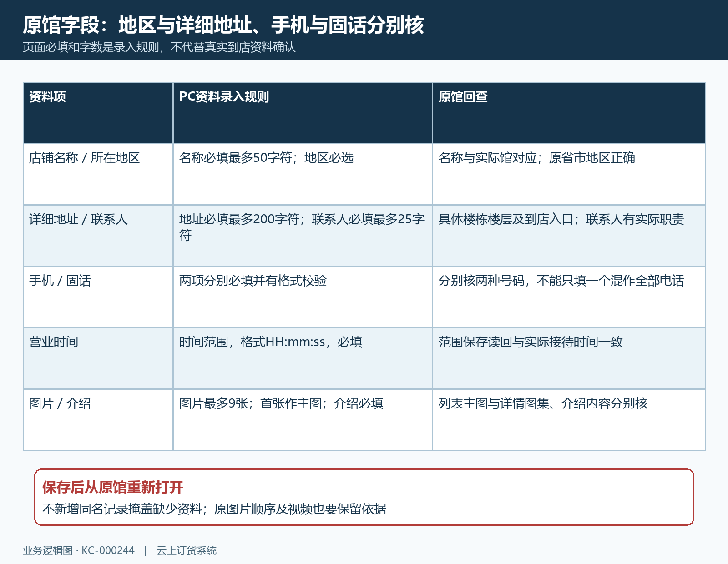Image resolution: width=728 pixels, height=564 pixels.
Task: Click the 范围保存读回与实际接待时间一致 cell
Action: coord(569,358)
